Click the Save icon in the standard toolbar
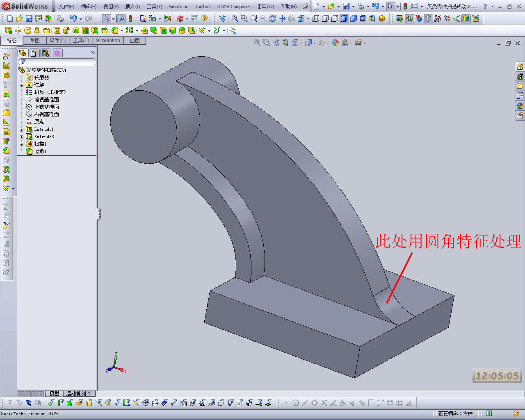The height and width of the screenshot is (420, 525). 29,18
